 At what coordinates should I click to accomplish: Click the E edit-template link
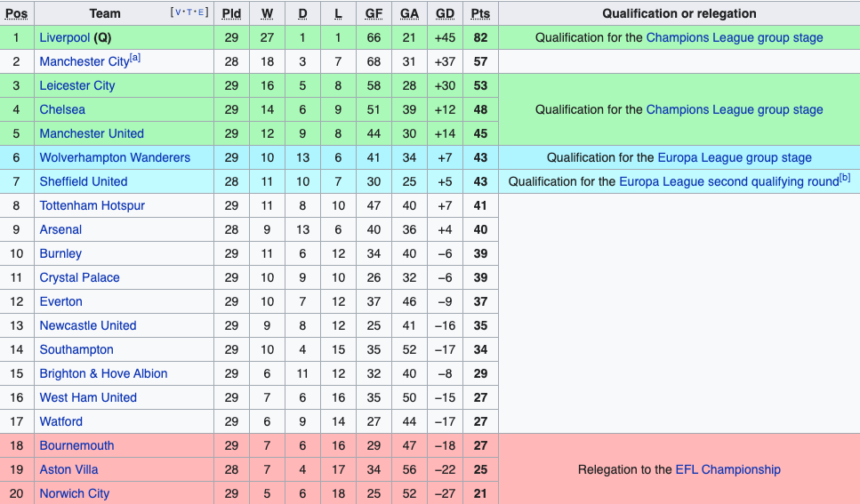click(x=201, y=12)
